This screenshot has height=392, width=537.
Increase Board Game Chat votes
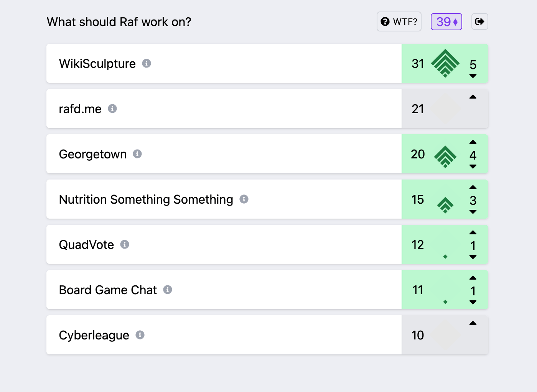click(x=473, y=278)
